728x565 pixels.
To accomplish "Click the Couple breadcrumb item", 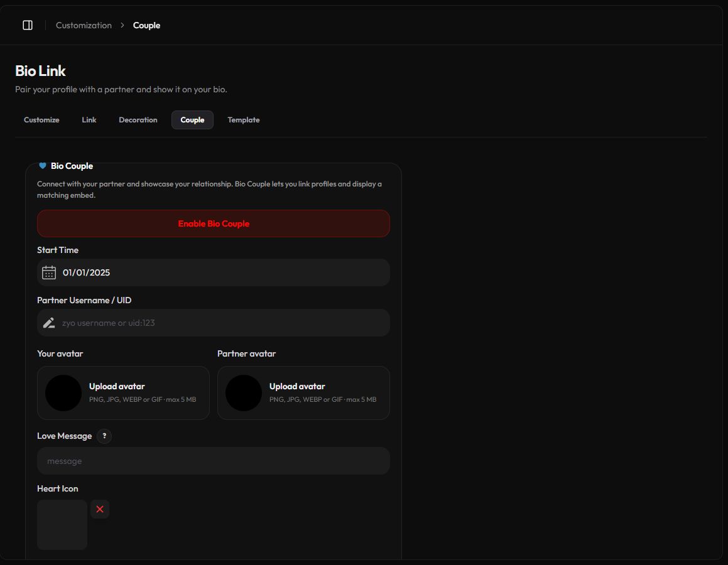I will pos(146,25).
